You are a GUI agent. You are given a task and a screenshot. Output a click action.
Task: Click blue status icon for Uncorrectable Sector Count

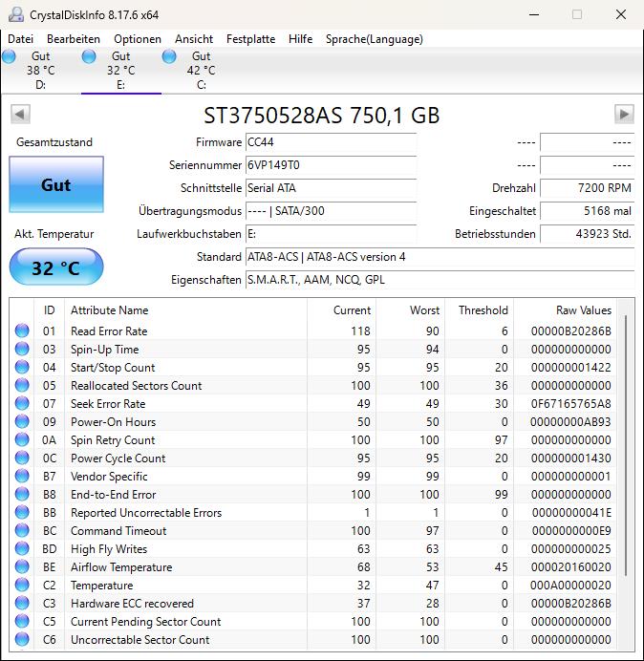coord(22,639)
